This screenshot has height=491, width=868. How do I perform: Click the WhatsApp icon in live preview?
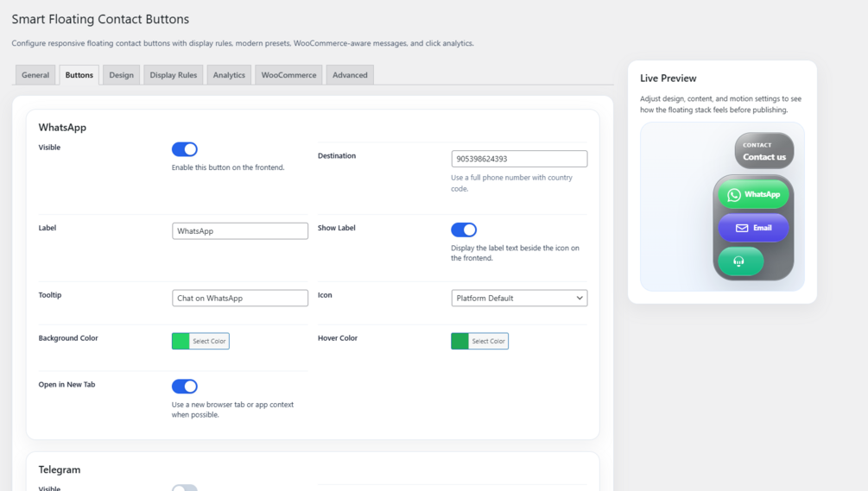coord(734,195)
